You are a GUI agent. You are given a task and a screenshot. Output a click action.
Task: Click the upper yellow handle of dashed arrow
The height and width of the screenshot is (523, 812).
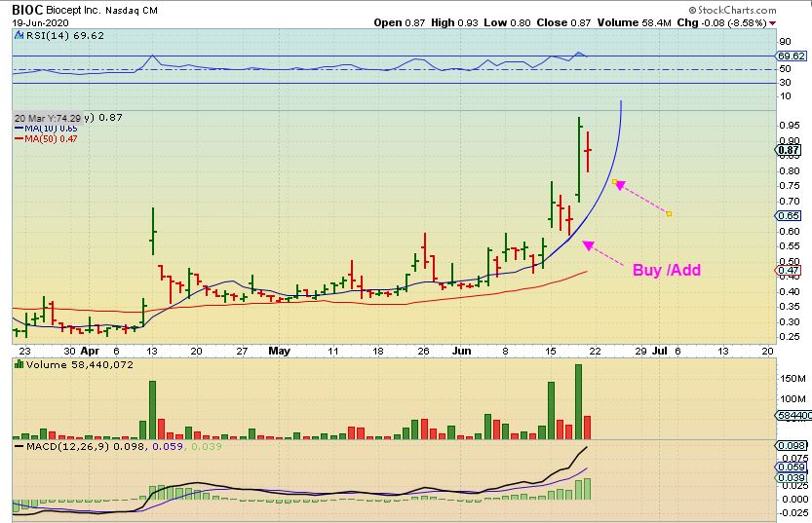pyautogui.click(x=615, y=181)
